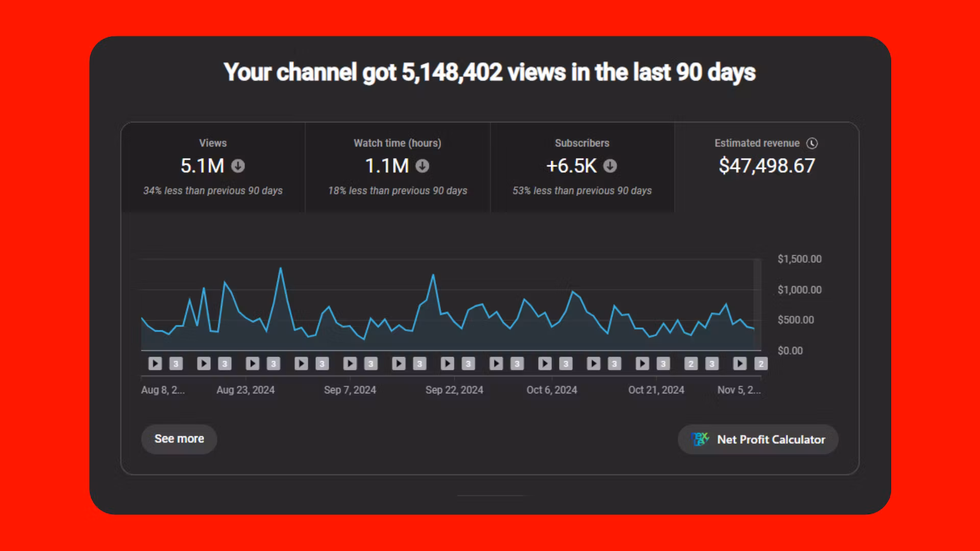The width and height of the screenshot is (980, 551).
Task: Select the Subscribers metric tab
Action: pos(582,167)
